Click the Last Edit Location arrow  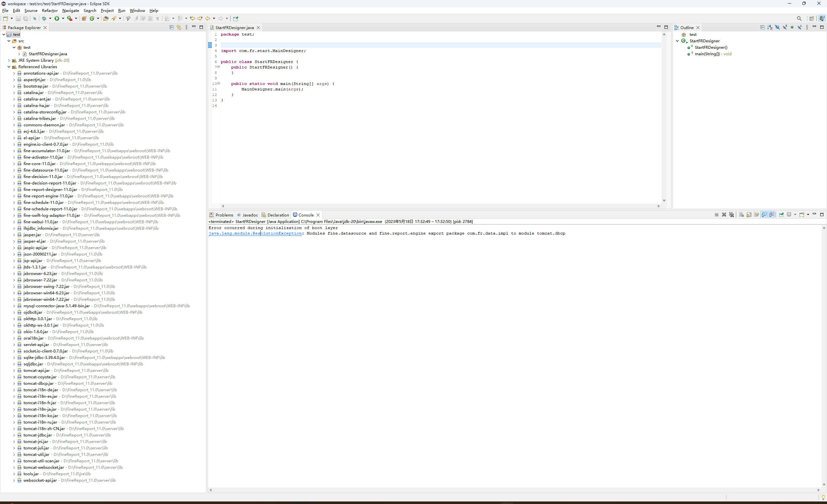(x=192, y=18)
